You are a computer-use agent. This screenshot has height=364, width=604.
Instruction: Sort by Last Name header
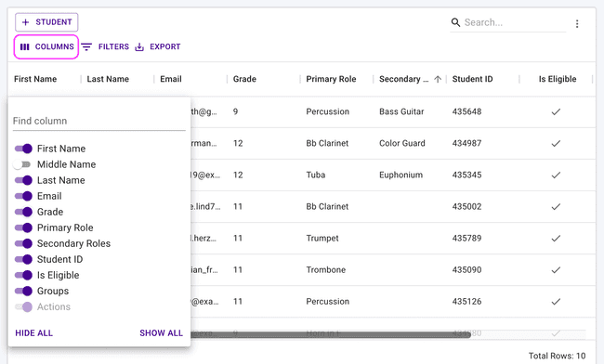pyautogui.click(x=108, y=79)
